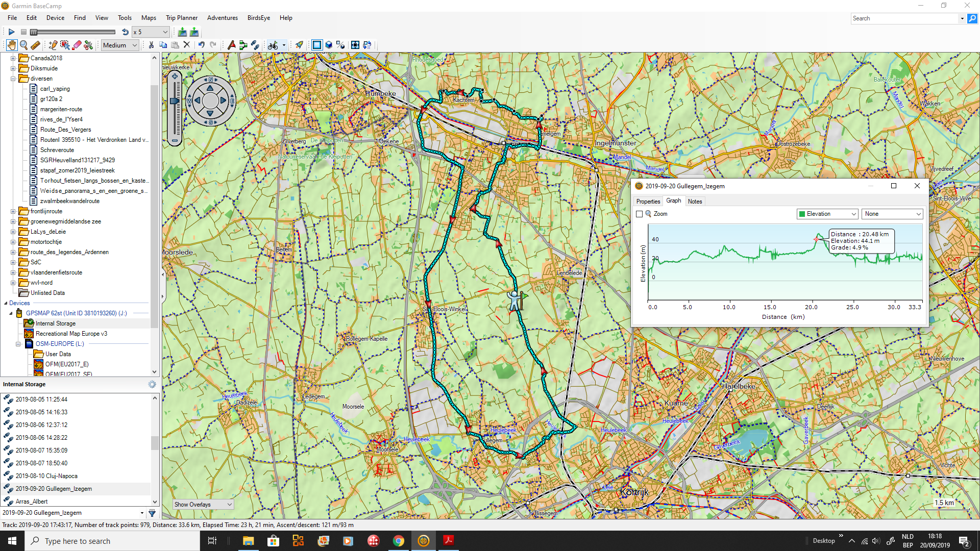Play the track playback
This screenshot has width=980, height=551.
click(11, 32)
